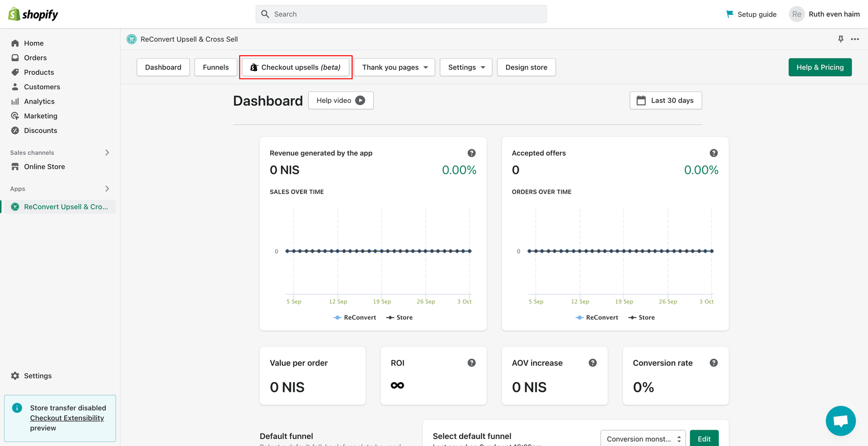This screenshot has height=446, width=868.
Task: Toggle Store legend in the sales chart
Action: tap(399, 318)
